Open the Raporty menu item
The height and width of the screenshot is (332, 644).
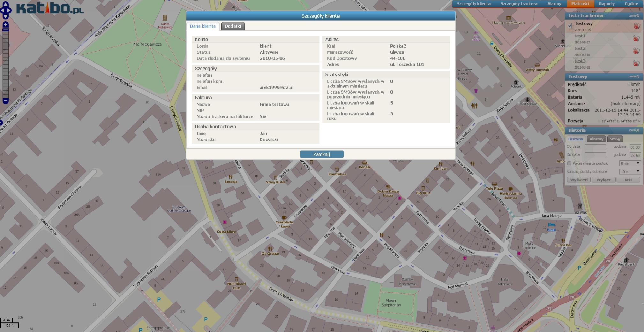click(607, 4)
